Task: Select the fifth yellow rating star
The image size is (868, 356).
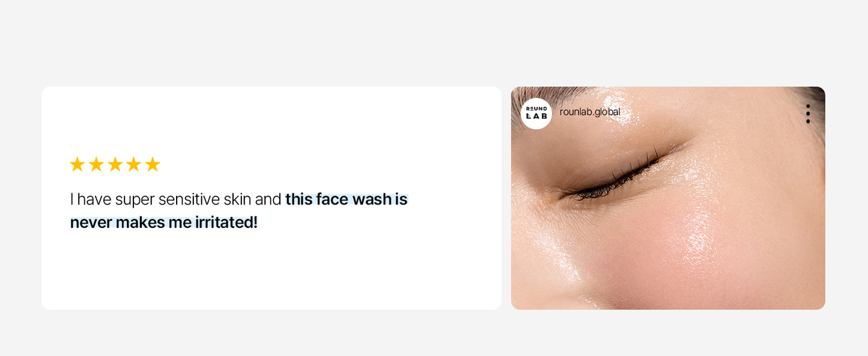Action: click(153, 164)
